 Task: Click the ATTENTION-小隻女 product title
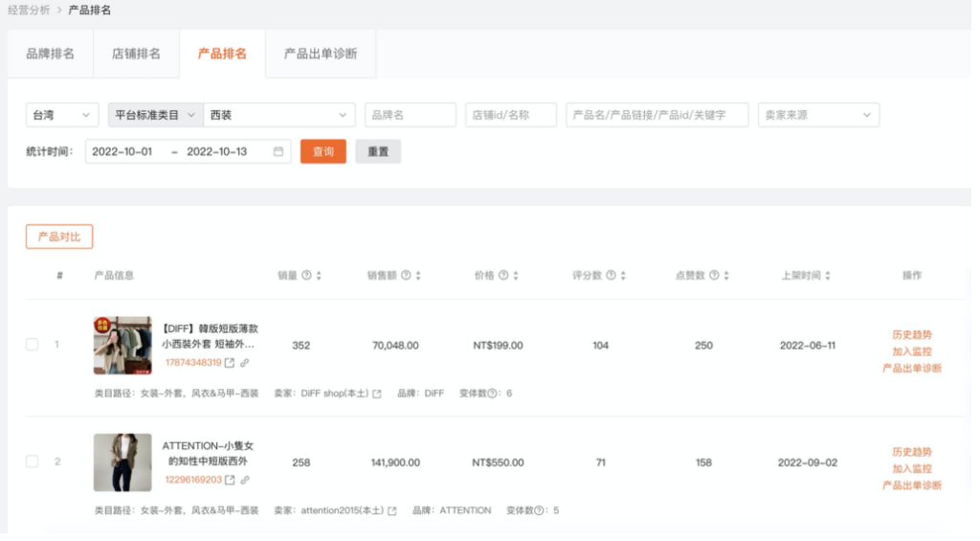point(208,454)
